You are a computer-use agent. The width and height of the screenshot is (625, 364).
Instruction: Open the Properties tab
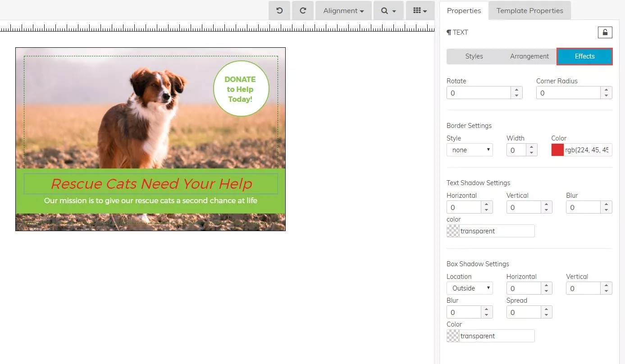(x=464, y=10)
